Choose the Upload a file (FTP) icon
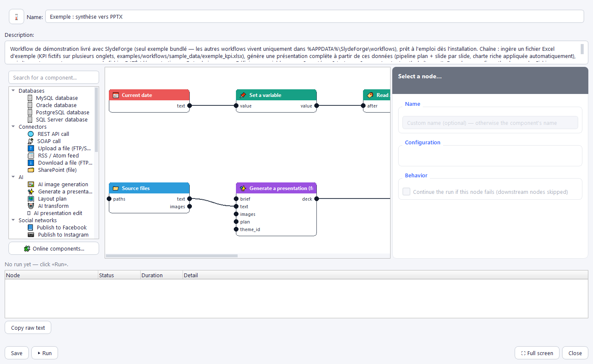Viewport: 593px width, 364px height. (30, 149)
